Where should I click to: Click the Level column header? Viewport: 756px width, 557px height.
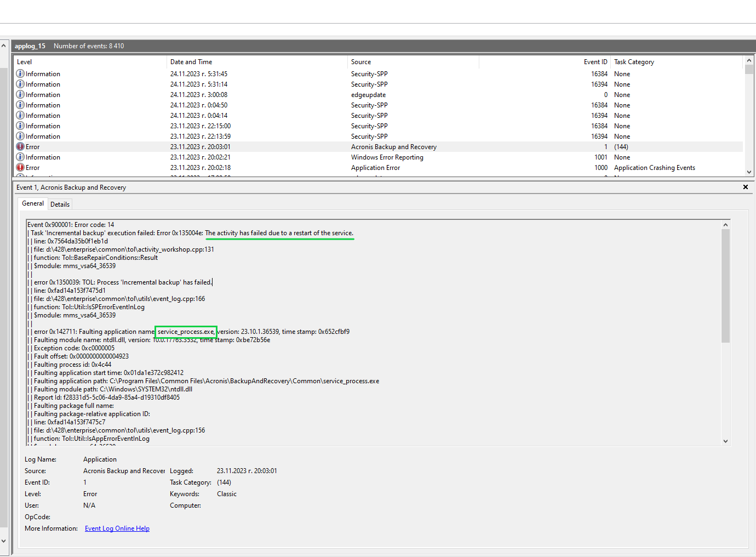tap(24, 61)
